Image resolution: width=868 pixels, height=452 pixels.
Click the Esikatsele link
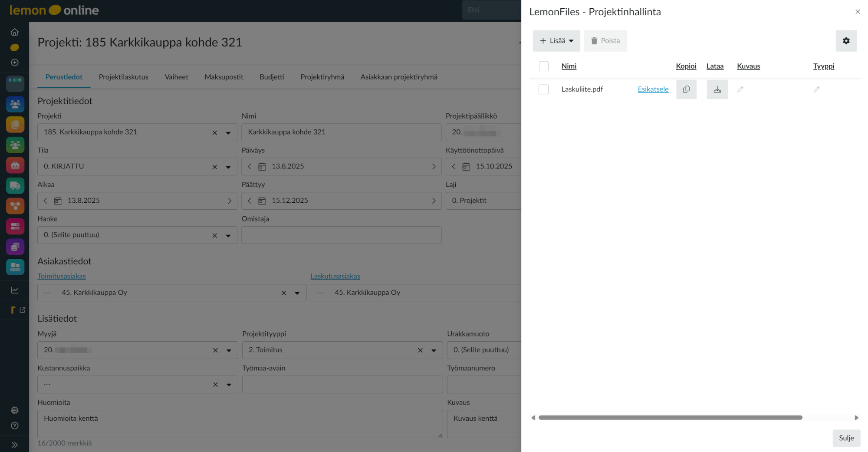(653, 89)
